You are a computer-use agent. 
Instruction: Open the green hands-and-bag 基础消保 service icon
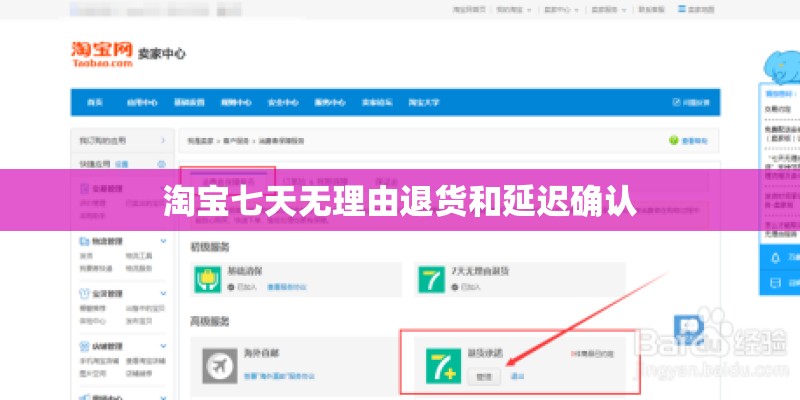(x=208, y=280)
